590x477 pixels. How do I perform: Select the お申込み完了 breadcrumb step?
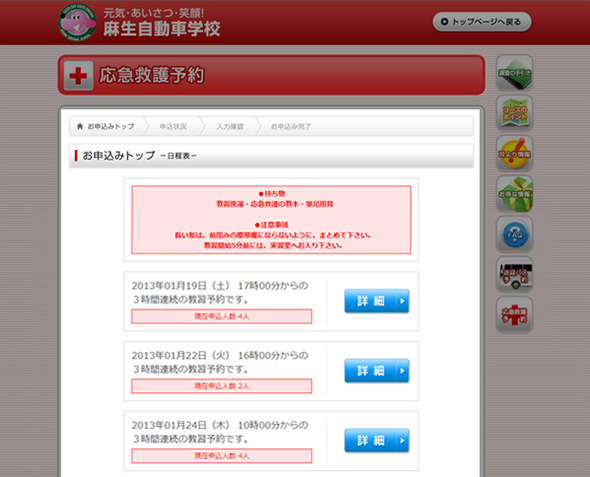coord(291,126)
